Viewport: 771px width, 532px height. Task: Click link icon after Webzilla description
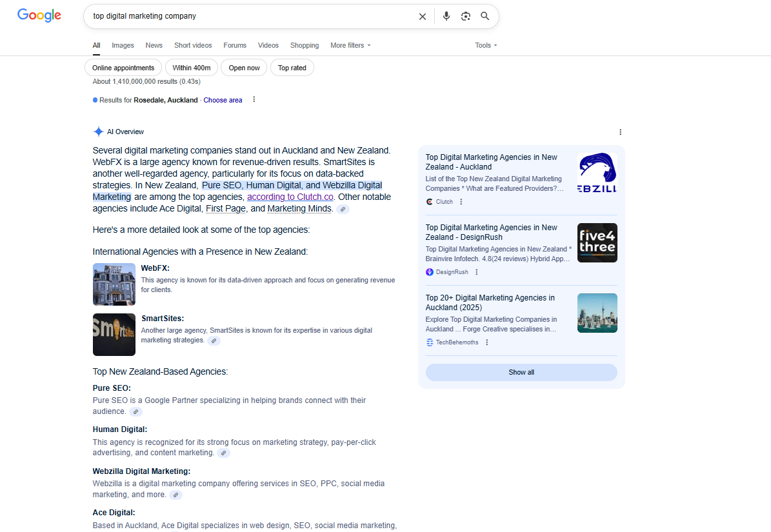176,495
